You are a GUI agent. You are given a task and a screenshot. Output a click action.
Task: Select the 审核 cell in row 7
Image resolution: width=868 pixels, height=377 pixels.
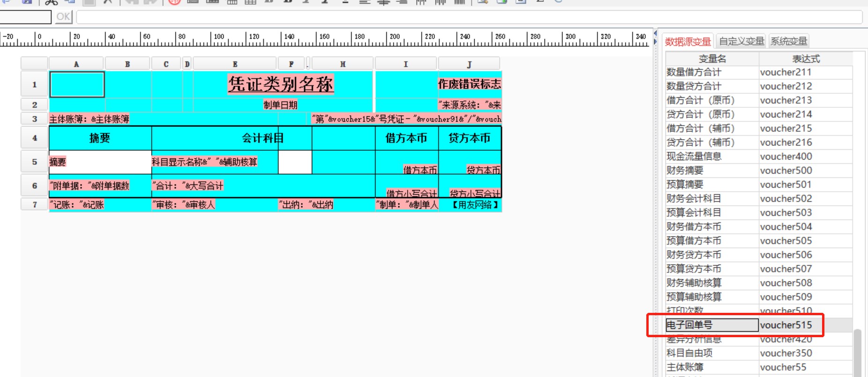[x=183, y=205]
